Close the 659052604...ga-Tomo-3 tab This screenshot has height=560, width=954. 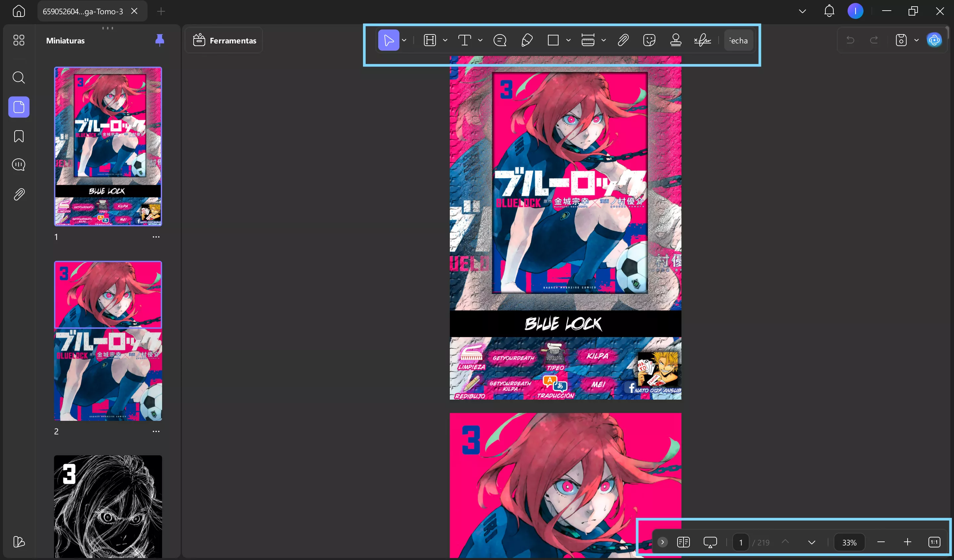(x=134, y=11)
